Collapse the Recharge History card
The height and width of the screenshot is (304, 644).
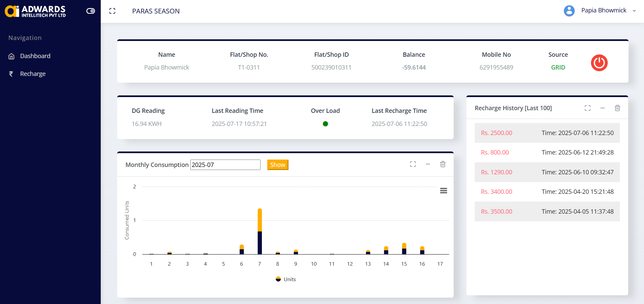pyautogui.click(x=602, y=108)
